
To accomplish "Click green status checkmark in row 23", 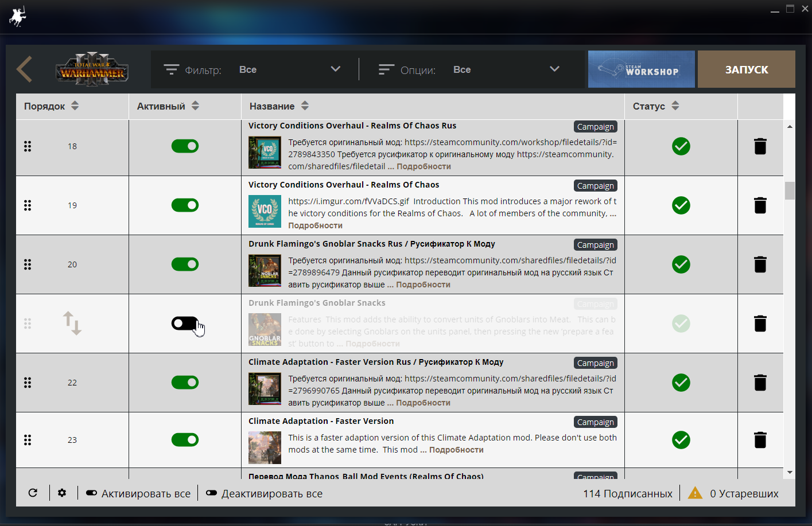I will point(681,440).
